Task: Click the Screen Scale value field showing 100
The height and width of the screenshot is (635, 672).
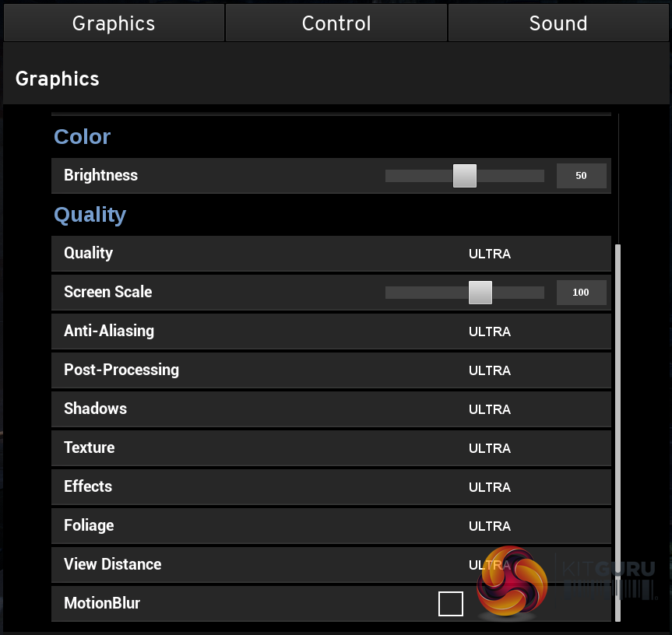Action: (581, 293)
